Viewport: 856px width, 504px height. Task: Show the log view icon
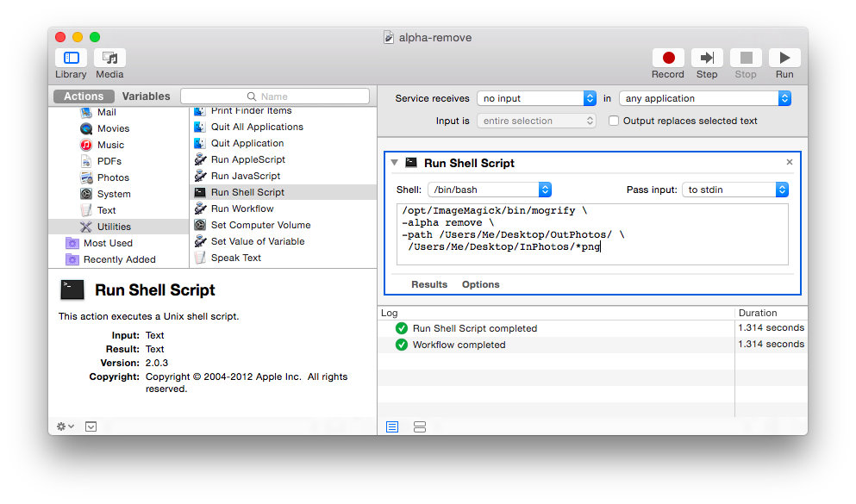pyautogui.click(x=392, y=427)
